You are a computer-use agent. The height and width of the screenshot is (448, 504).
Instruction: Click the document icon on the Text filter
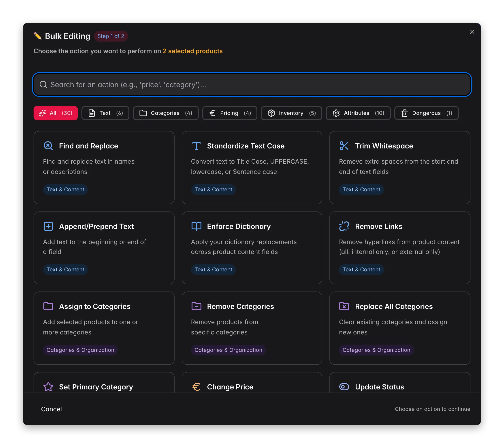(92, 113)
